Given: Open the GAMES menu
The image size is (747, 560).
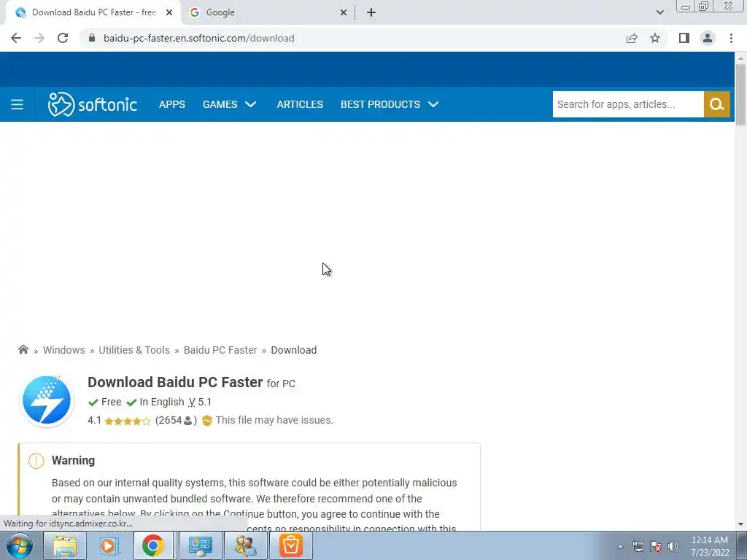Looking at the screenshot, I should click(220, 104).
